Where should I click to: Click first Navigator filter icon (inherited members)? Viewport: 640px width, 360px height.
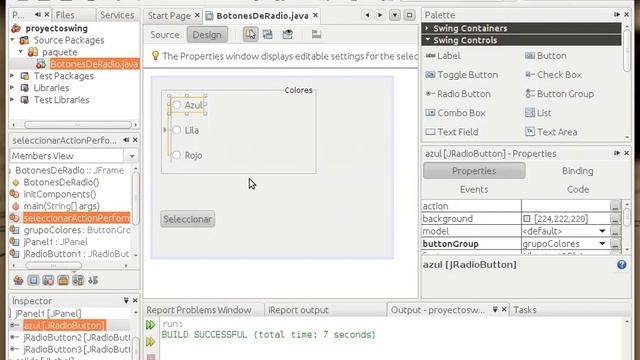pyautogui.click(x=18, y=280)
